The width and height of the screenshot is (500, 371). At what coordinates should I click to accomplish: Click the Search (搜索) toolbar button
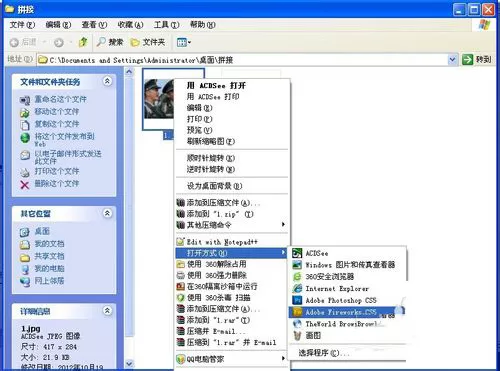tap(110, 42)
